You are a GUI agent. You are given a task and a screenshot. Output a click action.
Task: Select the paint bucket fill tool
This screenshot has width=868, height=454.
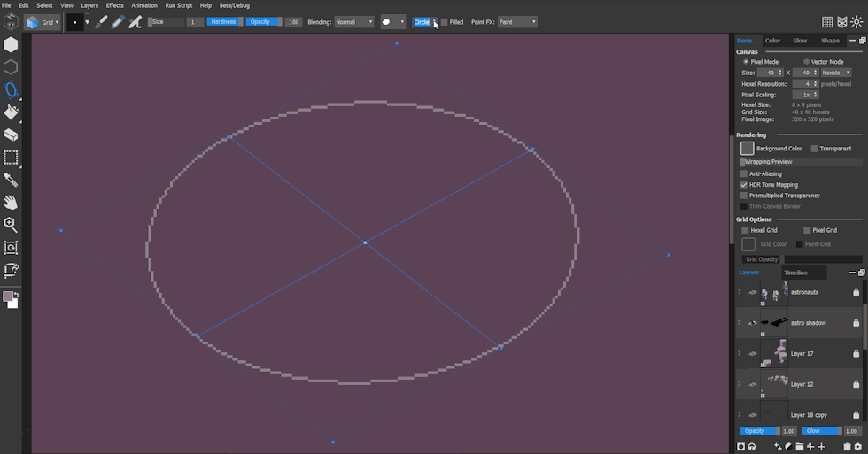(x=12, y=112)
